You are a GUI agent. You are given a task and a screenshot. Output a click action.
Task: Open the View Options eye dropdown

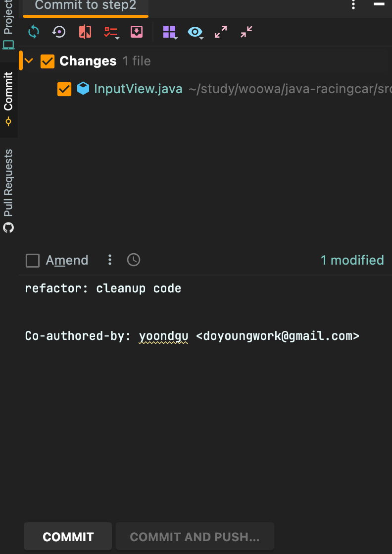click(195, 32)
